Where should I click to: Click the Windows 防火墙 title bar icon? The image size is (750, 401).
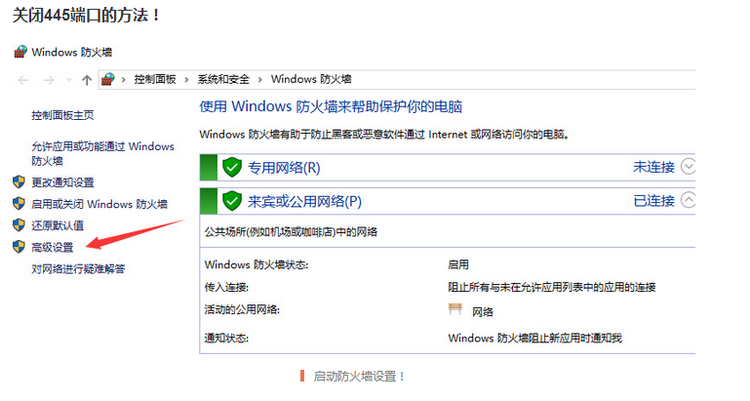pyautogui.click(x=20, y=51)
